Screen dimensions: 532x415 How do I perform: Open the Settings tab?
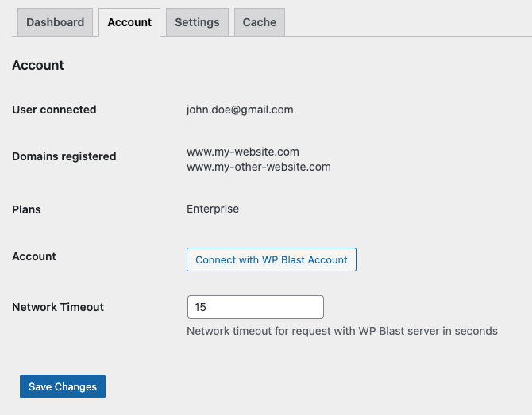(197, 22)
